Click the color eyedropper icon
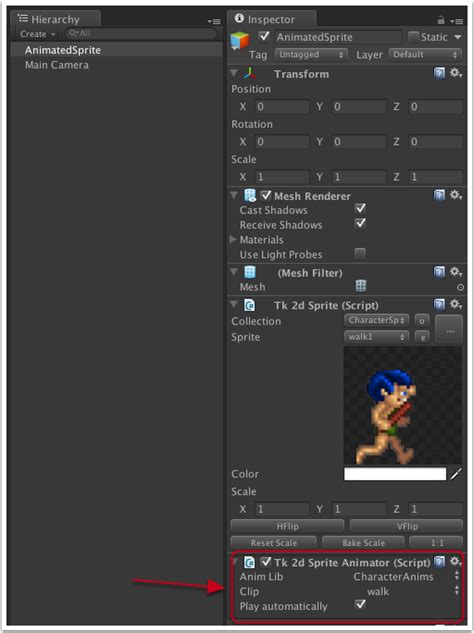 pos(456,474)
